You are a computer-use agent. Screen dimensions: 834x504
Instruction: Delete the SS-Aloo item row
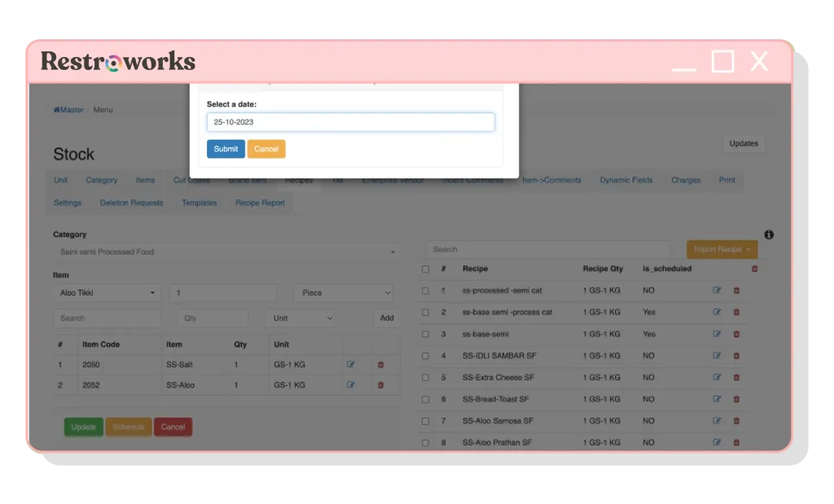380,384
